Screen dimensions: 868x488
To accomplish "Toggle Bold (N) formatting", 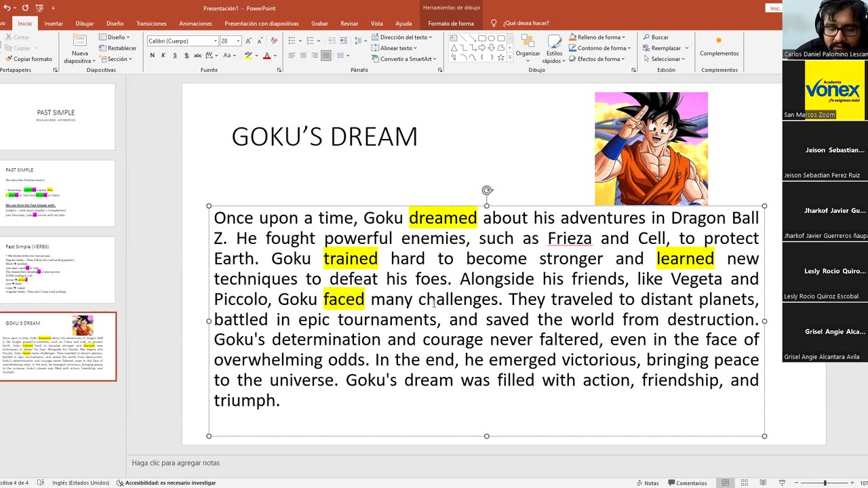I will (152, 55).
